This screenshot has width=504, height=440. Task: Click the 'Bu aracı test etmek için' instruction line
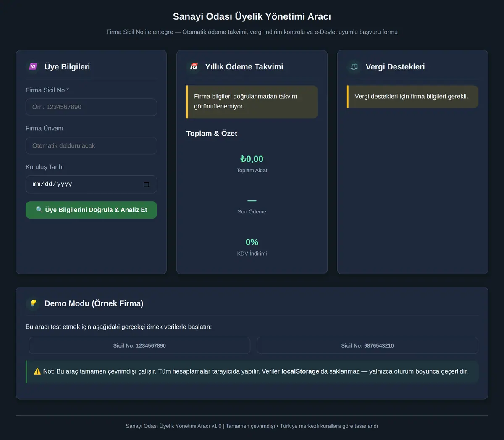(x=119, y=327)
